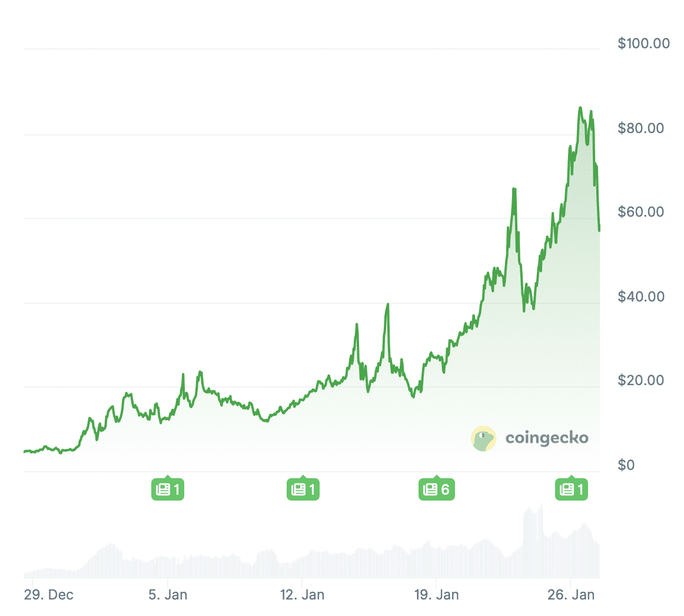Open the news marker above 26. Jan

(572, 489)
